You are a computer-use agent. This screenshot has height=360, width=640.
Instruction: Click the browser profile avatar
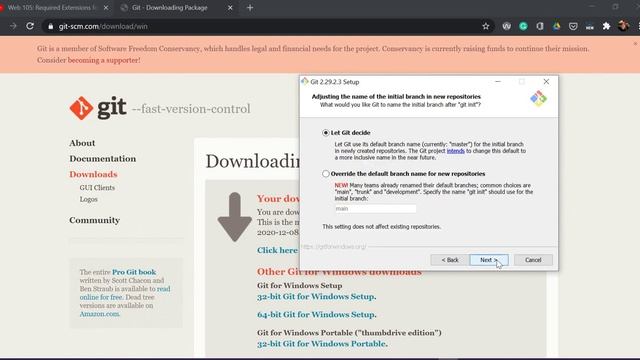click(x=623, y=26)
